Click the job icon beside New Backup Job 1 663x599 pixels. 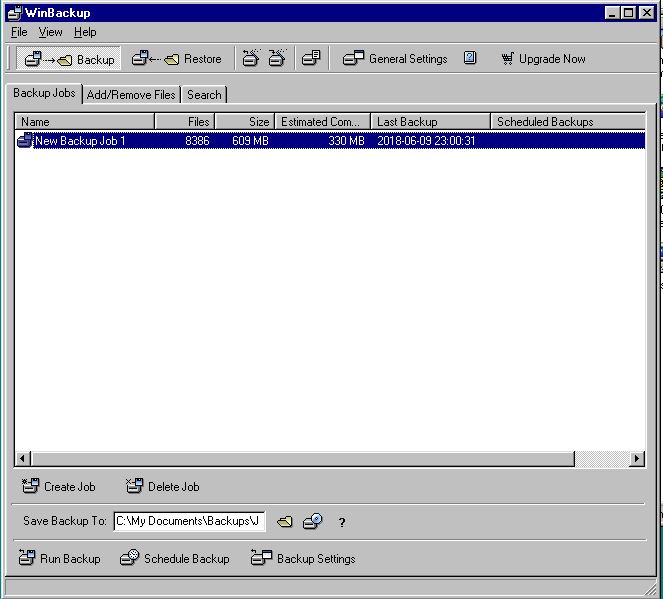click(25, 140)
